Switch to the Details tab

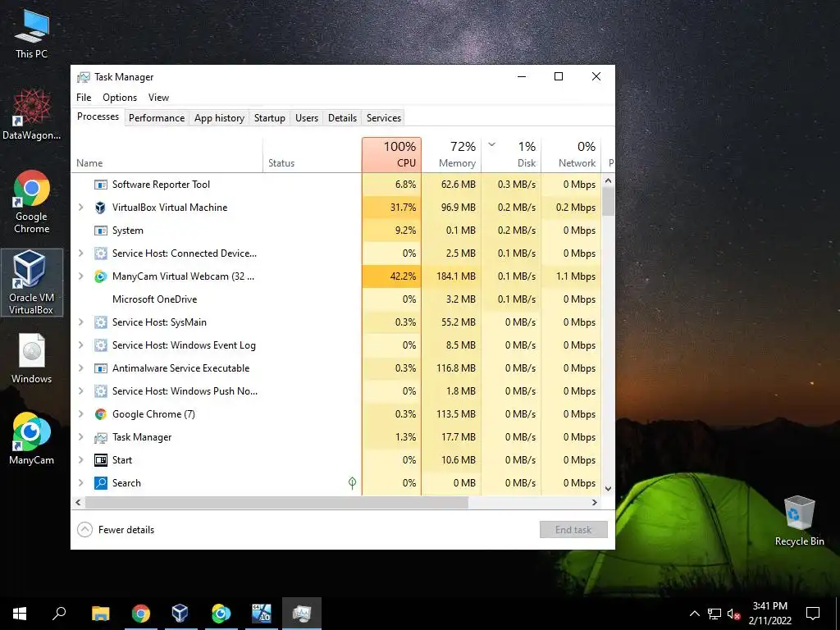tap(342, 118)
